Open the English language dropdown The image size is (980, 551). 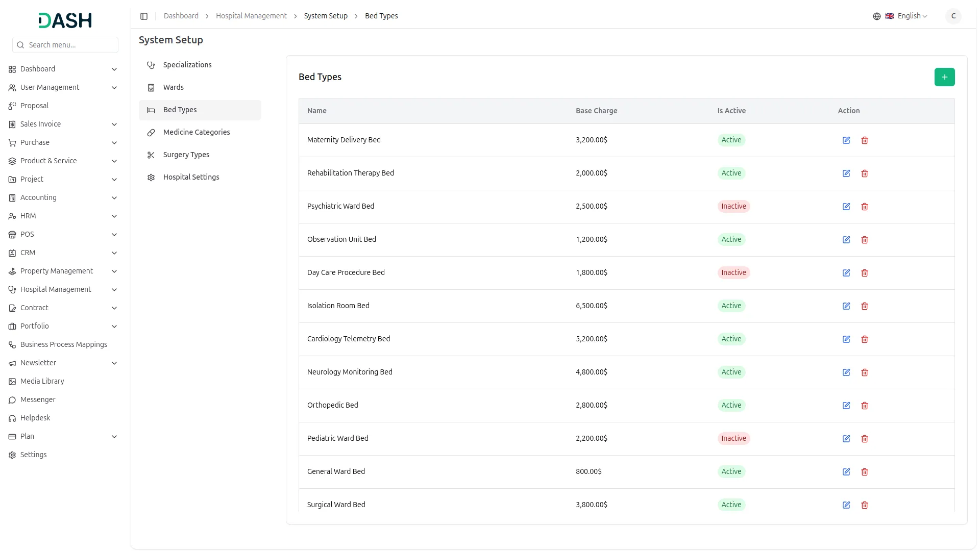click(912, 16)
